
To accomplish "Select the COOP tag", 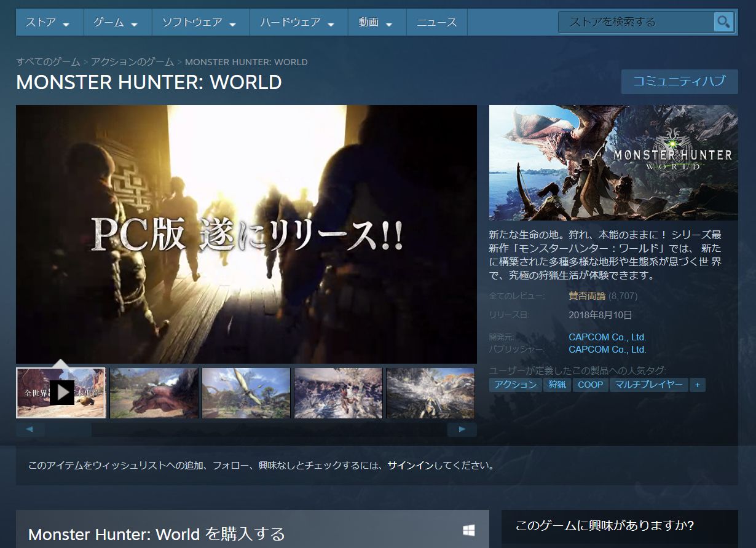I will (591, 385).
